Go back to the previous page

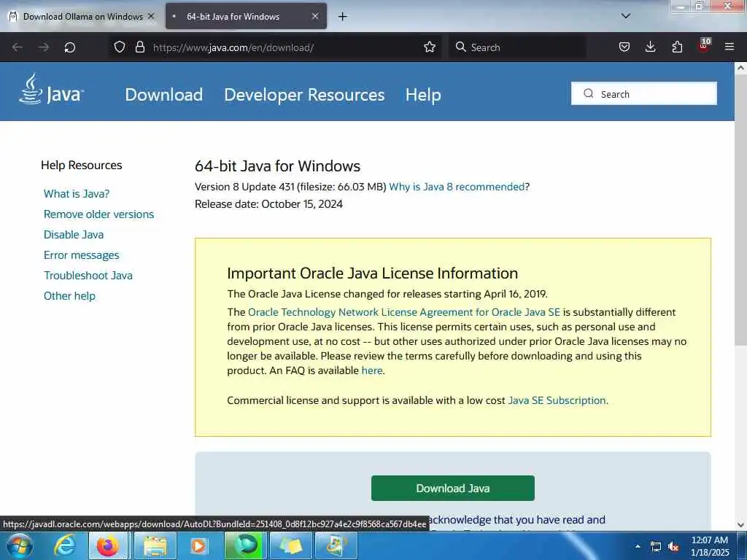click(18, 47)
